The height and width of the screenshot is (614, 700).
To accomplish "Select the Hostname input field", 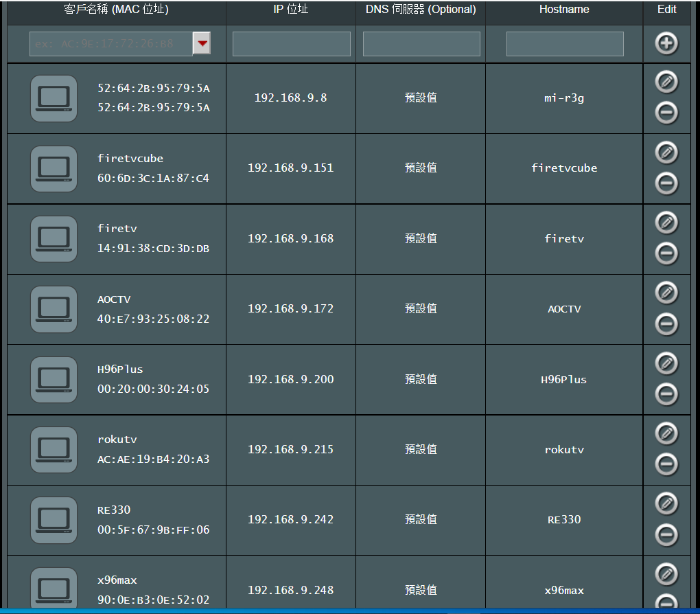I will click(564, 44).
